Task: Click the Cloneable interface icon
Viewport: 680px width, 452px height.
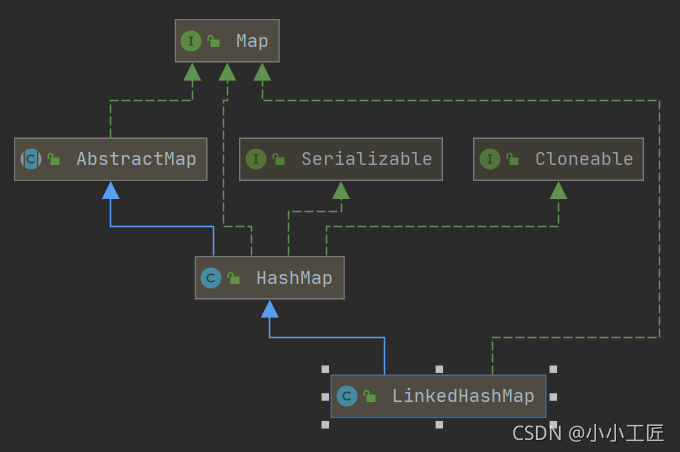Action: 490,159
